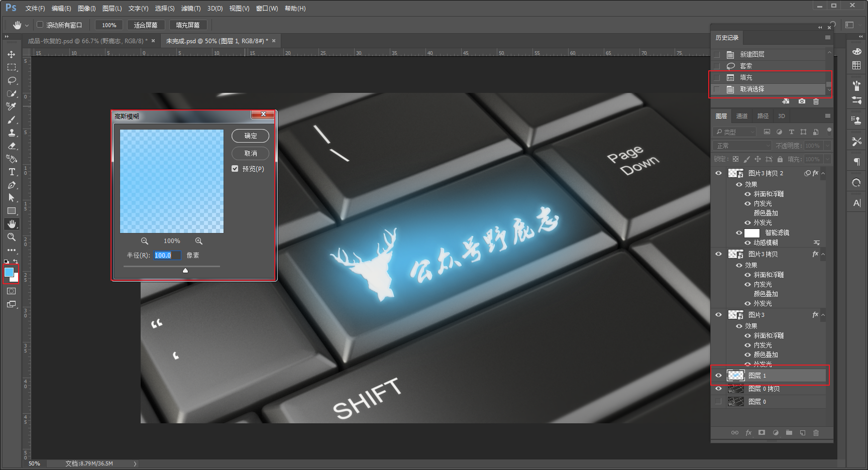This screenshot has width=868, height=470.
Task: Filter layers by text type
Action: point(791,132)
